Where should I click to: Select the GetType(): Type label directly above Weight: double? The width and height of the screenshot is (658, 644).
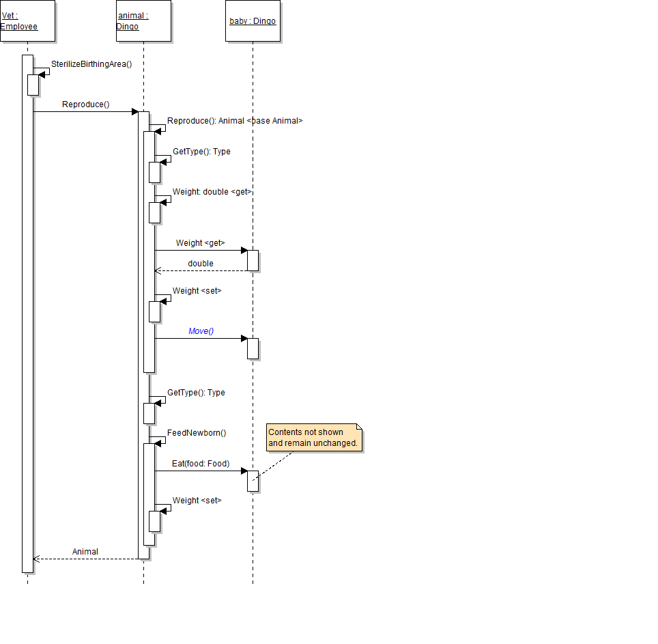[201, 152]
